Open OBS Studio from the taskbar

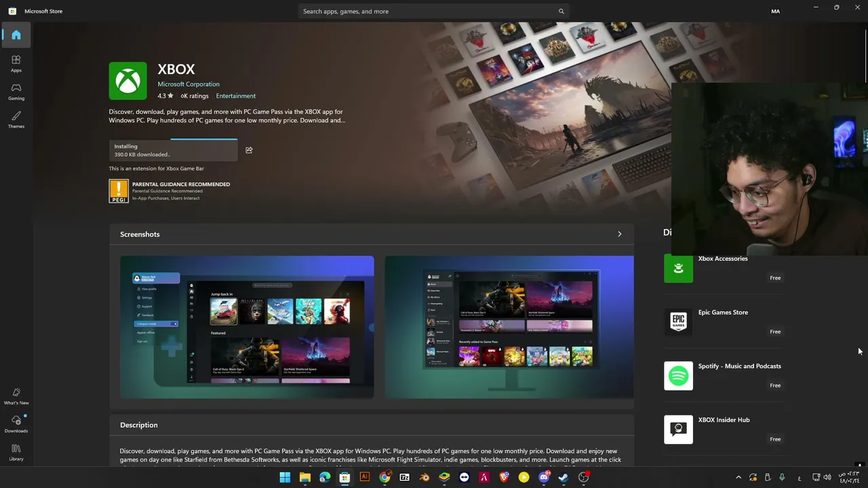tap(584, 477)
